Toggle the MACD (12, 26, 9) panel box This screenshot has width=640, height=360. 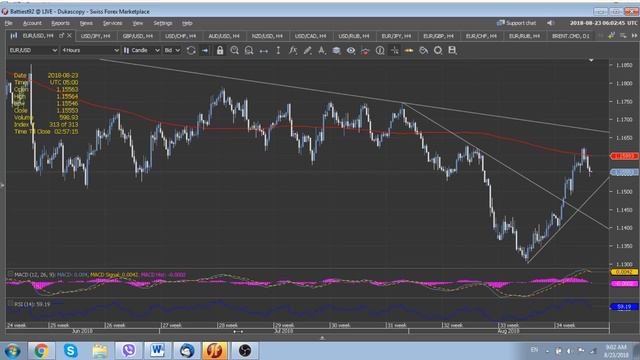coord(10,274)
